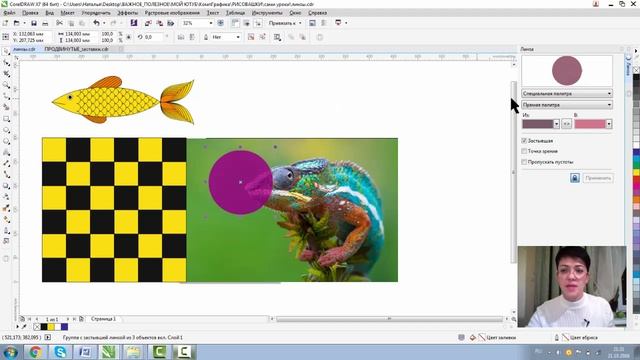Select the Ellipse tool
The height and width of the screenshot is (360, 640).
(6, 130)
